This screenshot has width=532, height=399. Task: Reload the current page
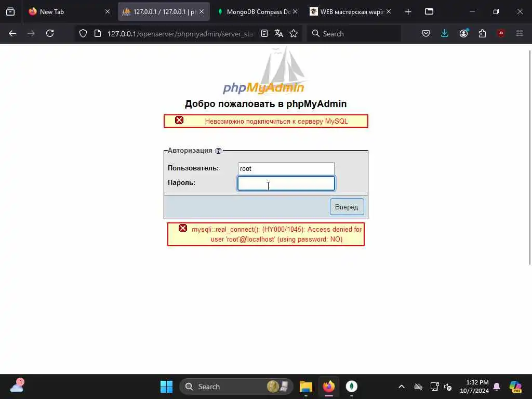coord(50,34)
